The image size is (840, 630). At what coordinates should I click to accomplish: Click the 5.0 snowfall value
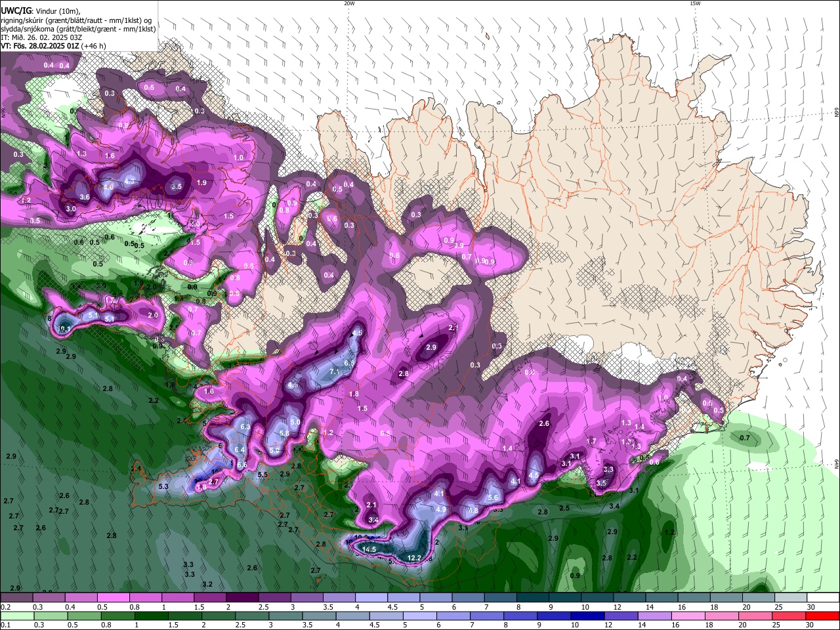click(x=295, y=422)
